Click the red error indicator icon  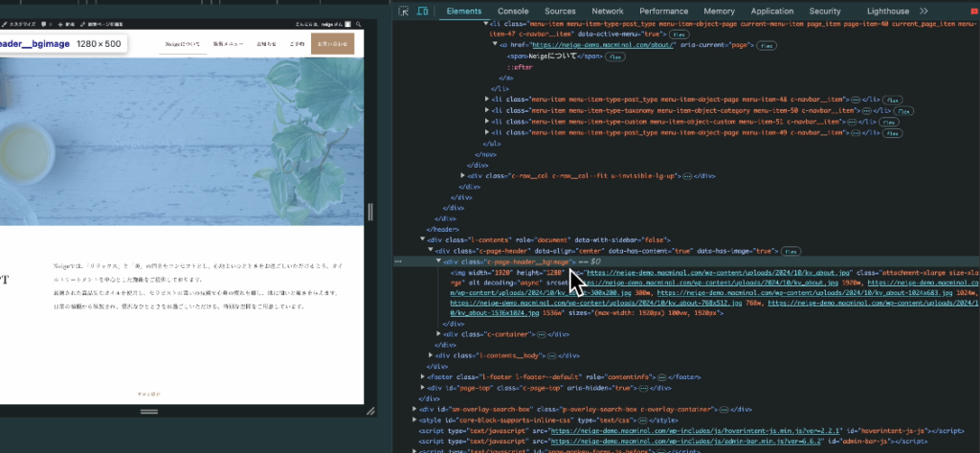[973, 11]
